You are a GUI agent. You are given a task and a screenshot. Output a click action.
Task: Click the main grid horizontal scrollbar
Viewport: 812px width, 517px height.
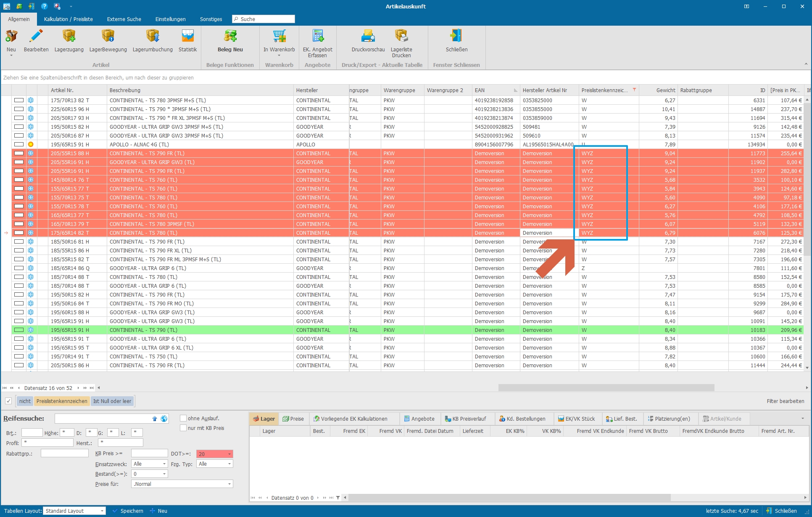pyautogui.click(x=606, y=387)
